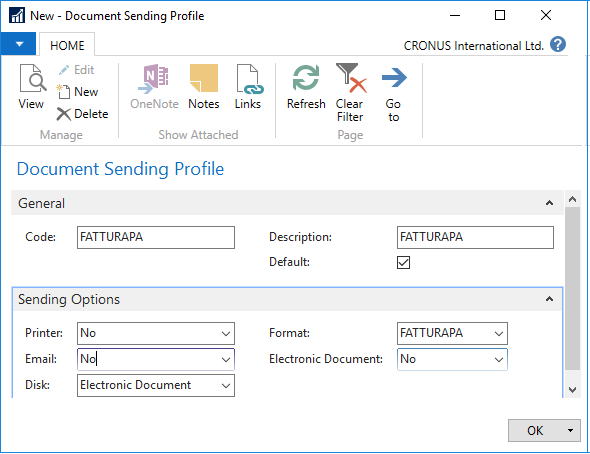
Task: Click the vertical scrollbar's down arrow
Action: click(572, 390)
